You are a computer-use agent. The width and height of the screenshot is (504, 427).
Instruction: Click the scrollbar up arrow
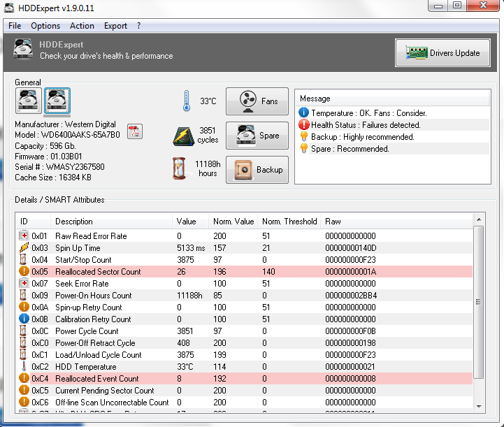(479, 219)
